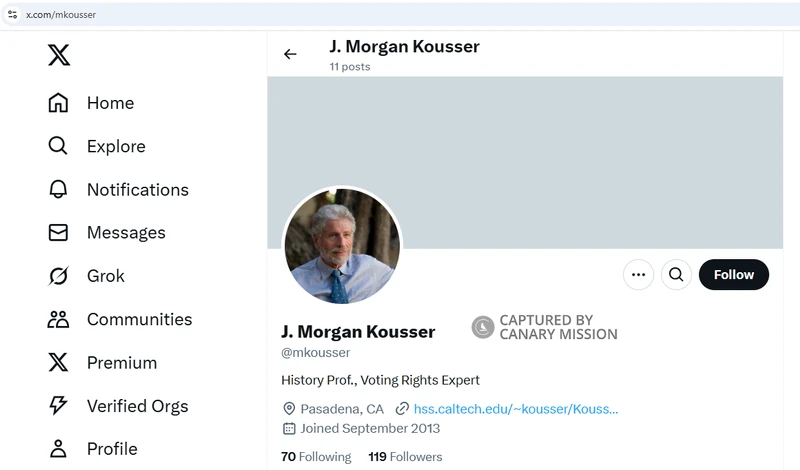Open the Grok icon
The image size is (800, 470).
(58, 276)
